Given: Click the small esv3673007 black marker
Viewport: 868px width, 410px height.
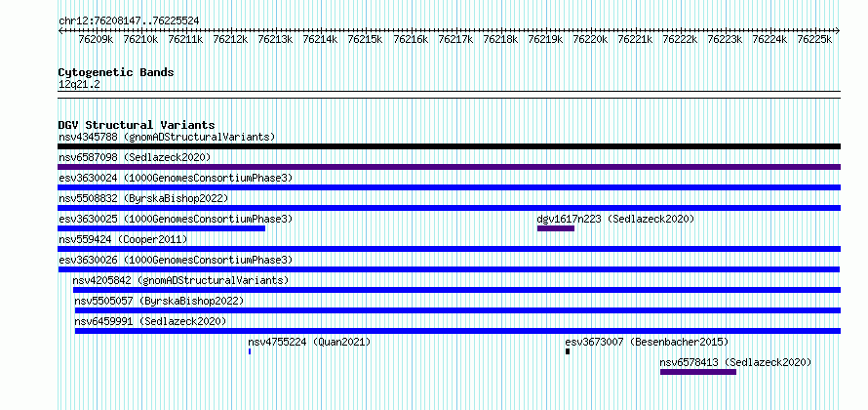Looking at the screenshot, I should coord(568,351).
